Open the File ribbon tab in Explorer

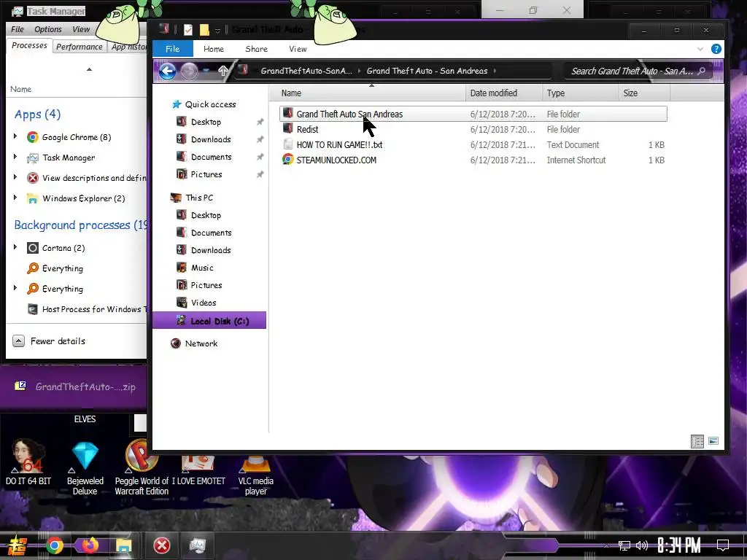[172, 49]
